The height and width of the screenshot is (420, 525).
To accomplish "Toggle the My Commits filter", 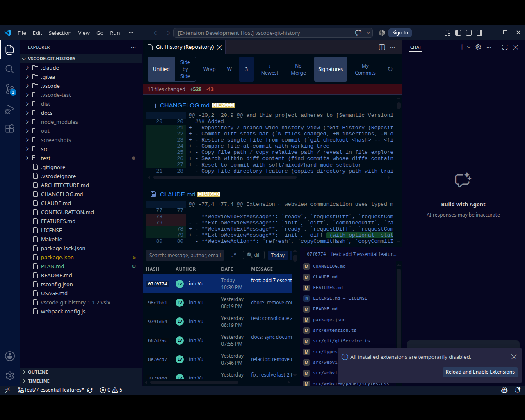I will click(x=365, y=69).
